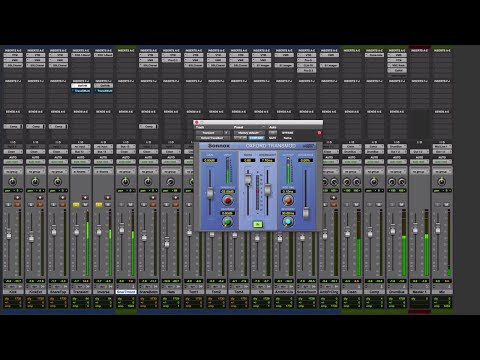This screenshot has width=480, height=360.
Task: Close the Oxford Transmod plugin window
Action: coord(196,122)
